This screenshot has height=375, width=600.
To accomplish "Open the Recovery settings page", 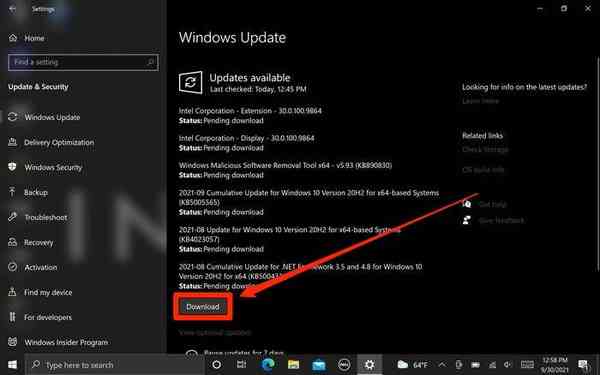I will (x=31, y=242).
